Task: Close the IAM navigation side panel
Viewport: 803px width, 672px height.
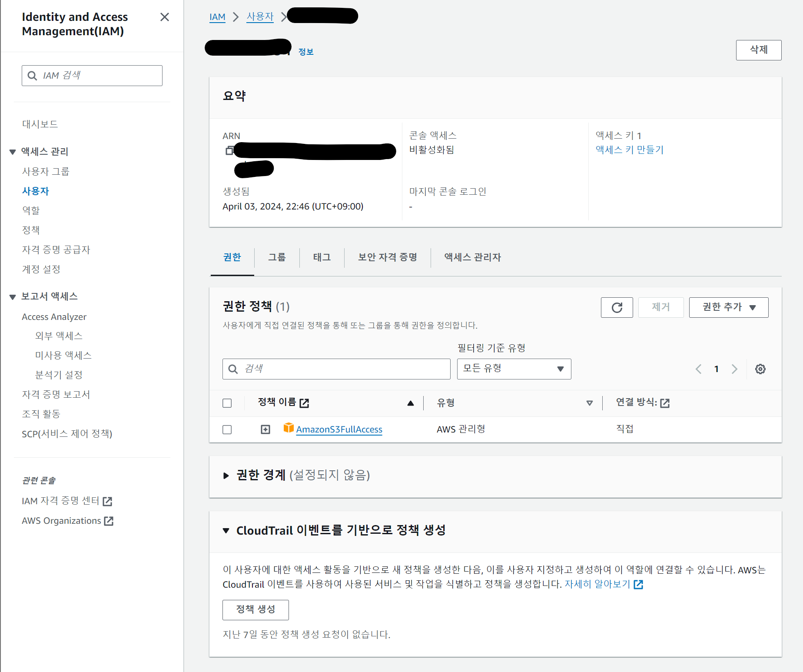Action: coord(164,17)
